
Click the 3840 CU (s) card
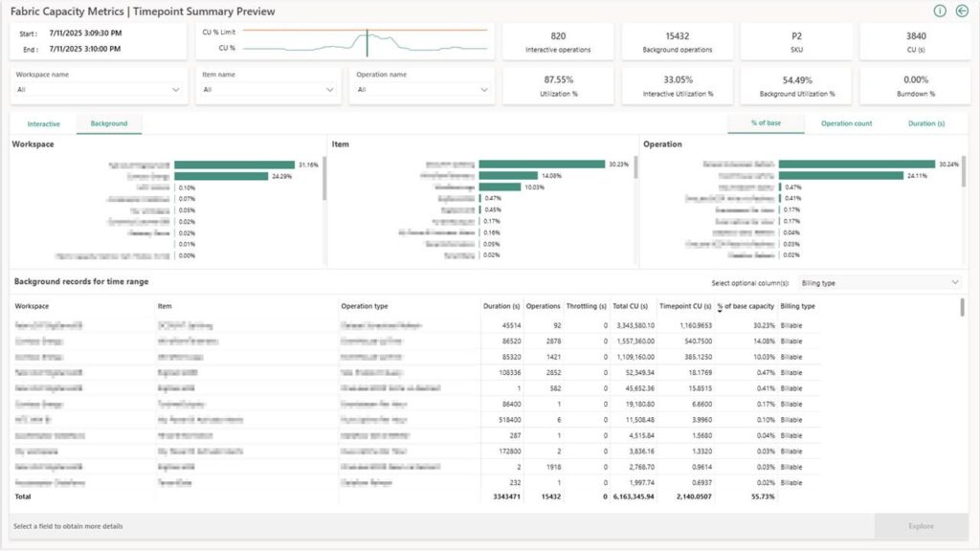coord(916,42)
